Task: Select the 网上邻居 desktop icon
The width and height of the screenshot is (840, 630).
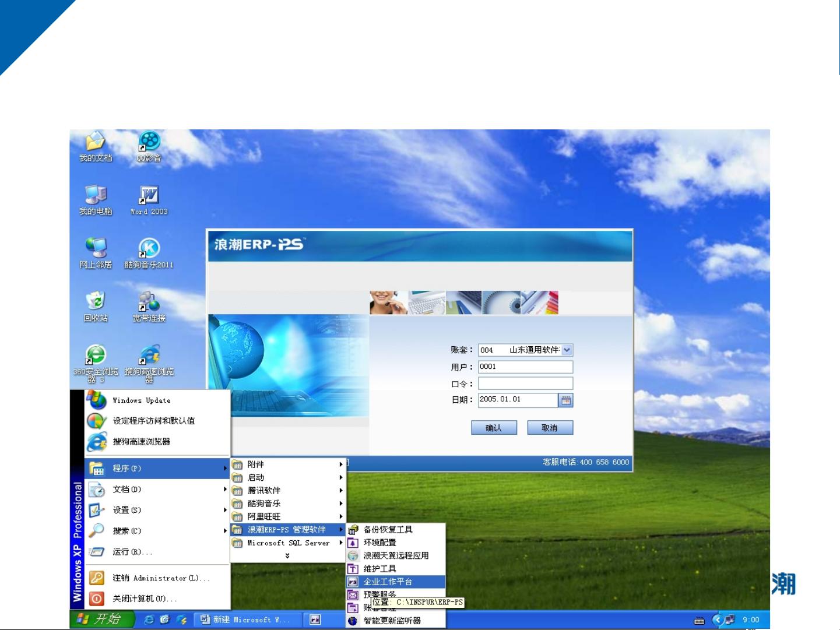Action: tap(96, 253)
